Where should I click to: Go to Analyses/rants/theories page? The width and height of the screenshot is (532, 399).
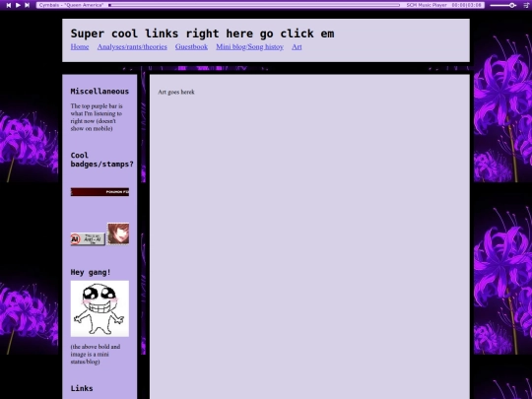[x=132, y=47]
